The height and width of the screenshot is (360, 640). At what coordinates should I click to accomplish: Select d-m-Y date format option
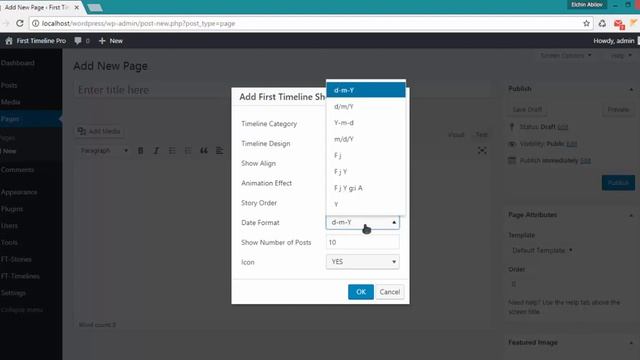coord(366,90)
